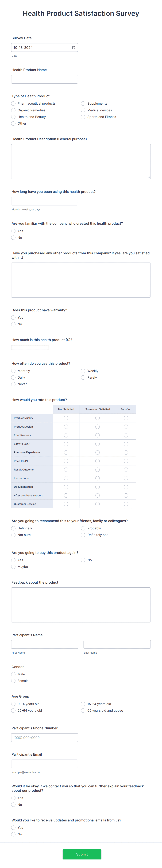This screenshot has width=162, height=868.
Task: Open the calendar picker on Survey Date
Action: tap(74, 47)
